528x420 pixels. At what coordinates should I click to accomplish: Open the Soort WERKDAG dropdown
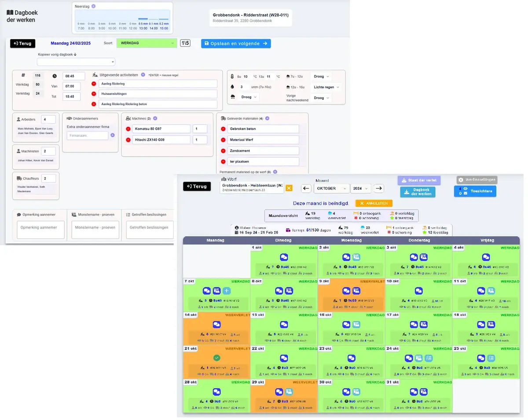[147, 43]
